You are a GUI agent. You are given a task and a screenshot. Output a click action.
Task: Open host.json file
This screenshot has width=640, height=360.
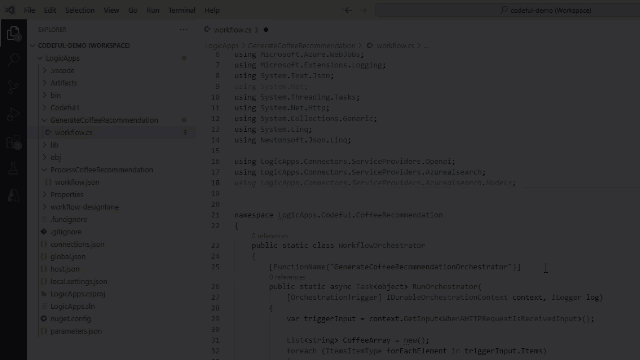pyautogui.click(x=65, y=269)
